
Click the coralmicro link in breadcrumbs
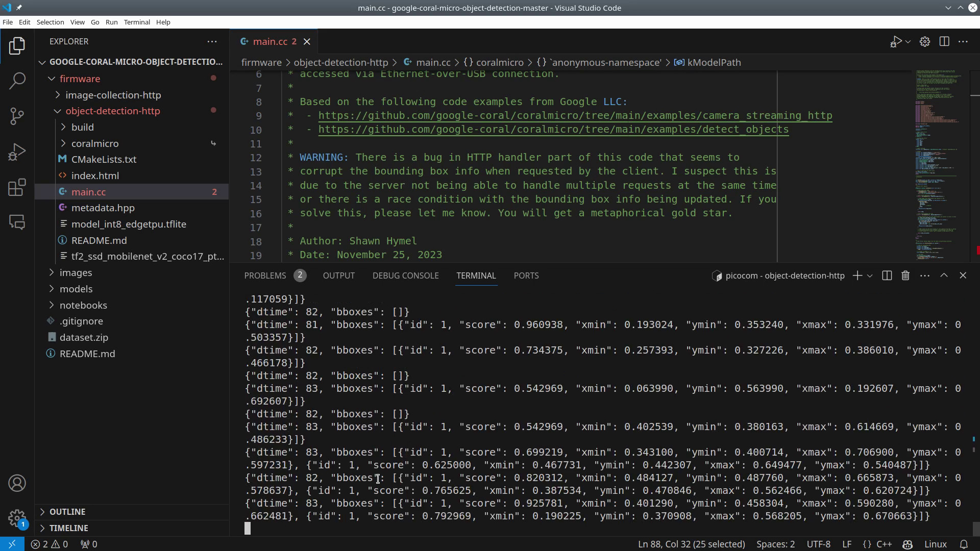point(502,62)
